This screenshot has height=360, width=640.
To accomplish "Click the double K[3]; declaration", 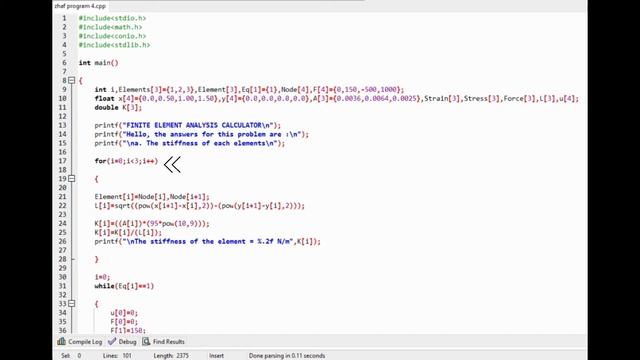I will coord(118,107).
